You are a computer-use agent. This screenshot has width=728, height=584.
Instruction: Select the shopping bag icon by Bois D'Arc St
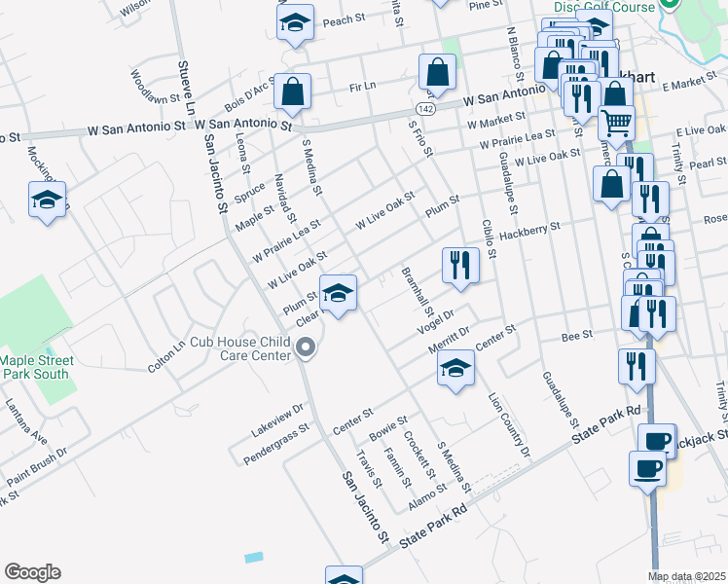point(292,92)
